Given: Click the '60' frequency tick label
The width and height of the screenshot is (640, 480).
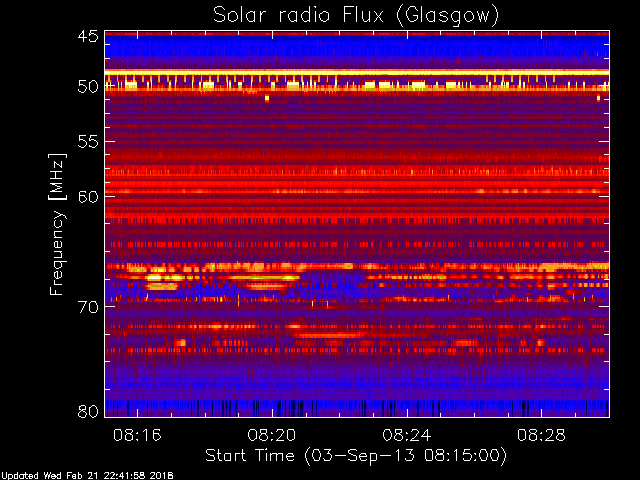Looking at the screenshot, I should point(88,197).
